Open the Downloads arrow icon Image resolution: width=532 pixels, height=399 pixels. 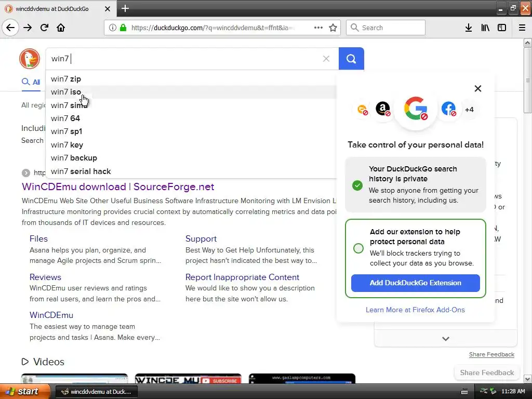(469, 28)
